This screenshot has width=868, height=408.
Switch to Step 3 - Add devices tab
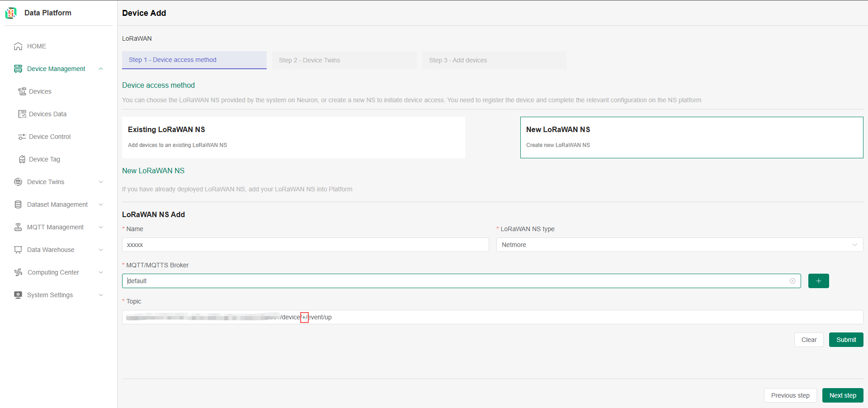[x=494, y=60]
